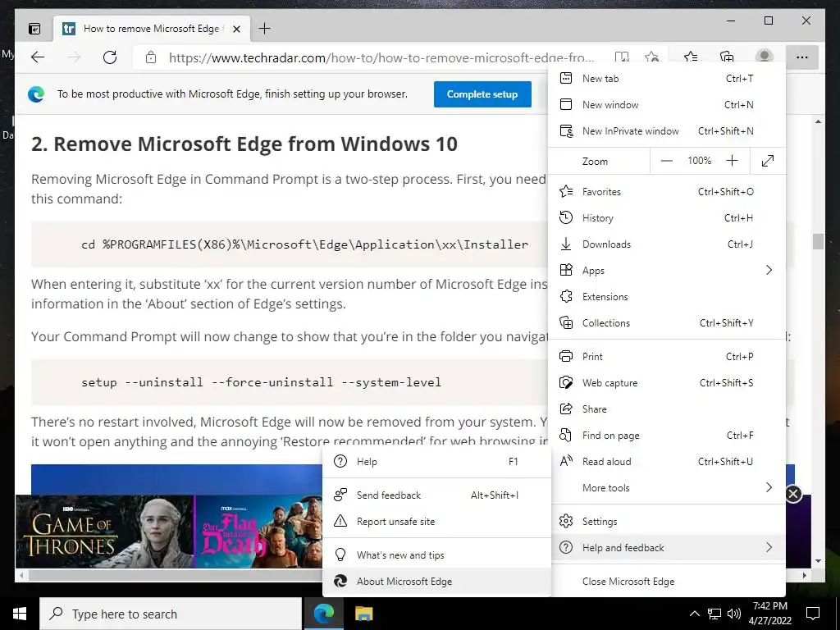Screen dimensions: 840x630
Task: Open the Collections toolbar icon
Action: (x=727, y=57)
